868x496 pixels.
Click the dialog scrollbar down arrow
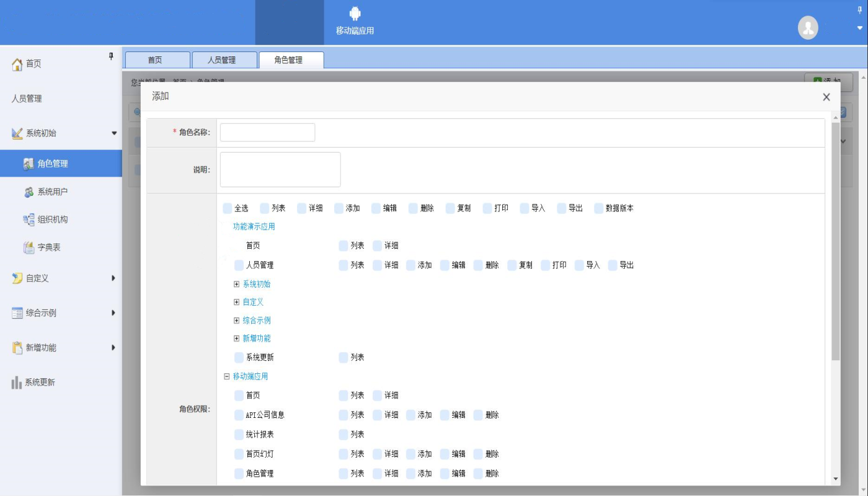pyautogui.click(x=835, y=479)
